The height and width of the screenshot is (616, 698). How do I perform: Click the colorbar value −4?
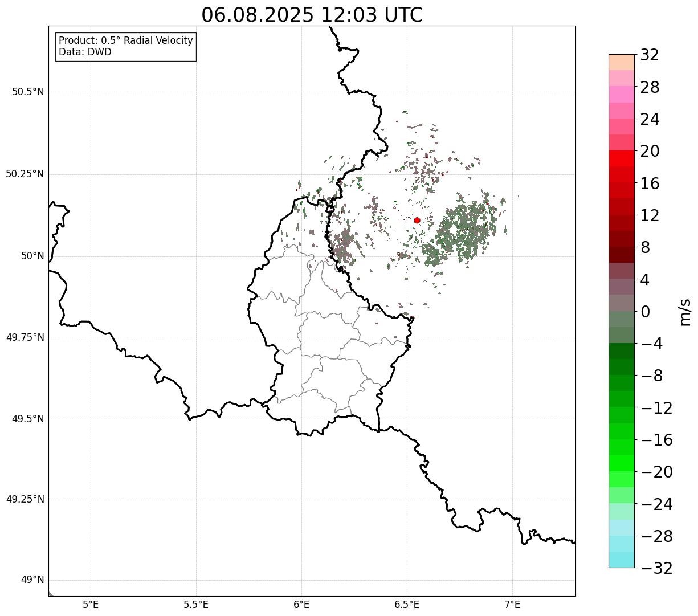coord(652,344)
